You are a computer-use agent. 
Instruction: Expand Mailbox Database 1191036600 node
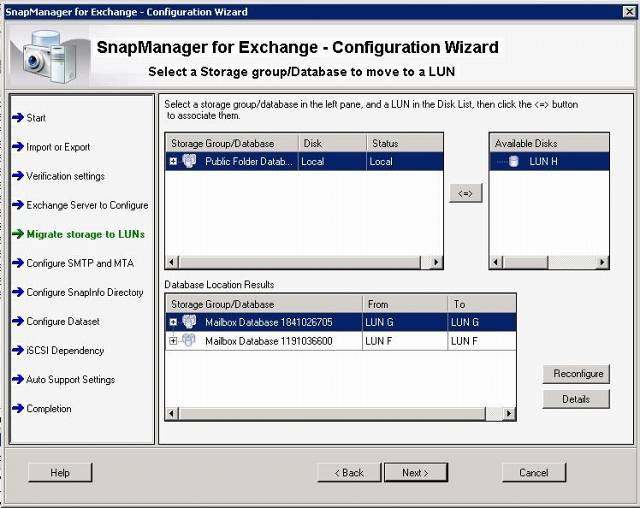(x=173, y=341)
